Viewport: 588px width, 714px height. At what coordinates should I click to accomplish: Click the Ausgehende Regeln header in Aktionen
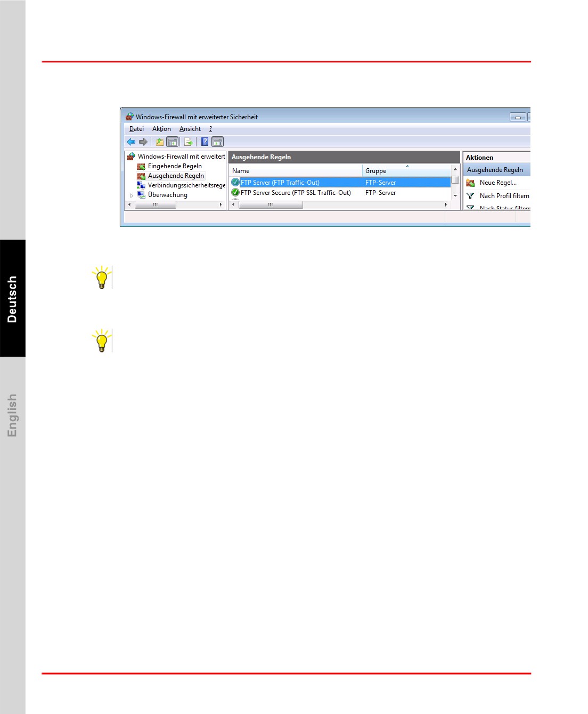(497, 170)
